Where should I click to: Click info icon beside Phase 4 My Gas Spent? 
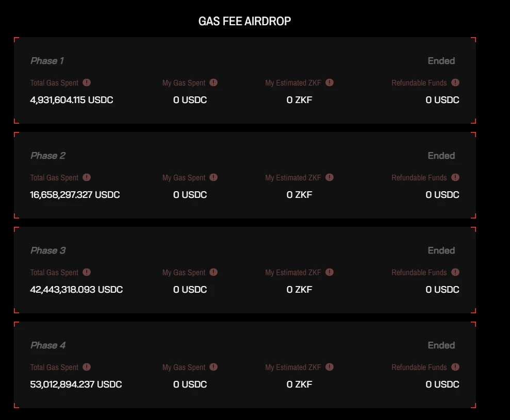tap(213, 367)
